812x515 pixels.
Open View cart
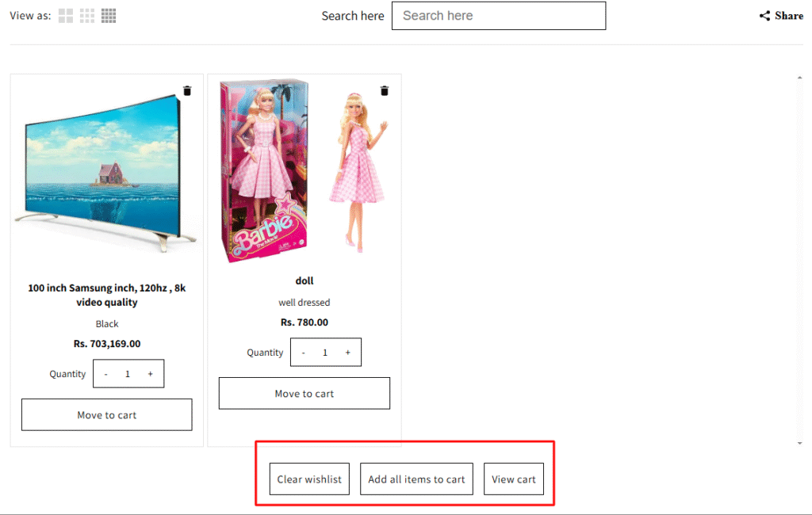pyautogui.click(x=514, y=479)
